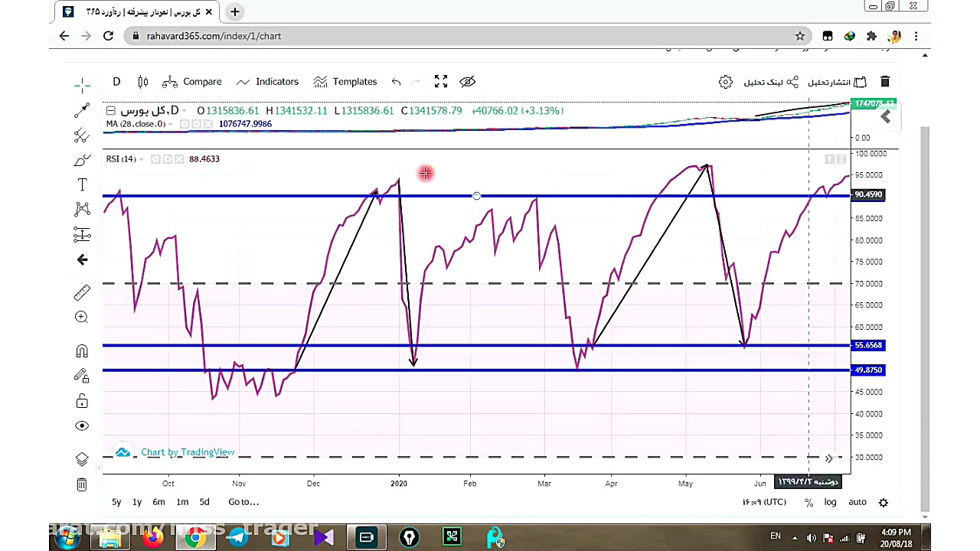
Task: Open Telegram from the taskbar
Action: [x=238, y=537]
